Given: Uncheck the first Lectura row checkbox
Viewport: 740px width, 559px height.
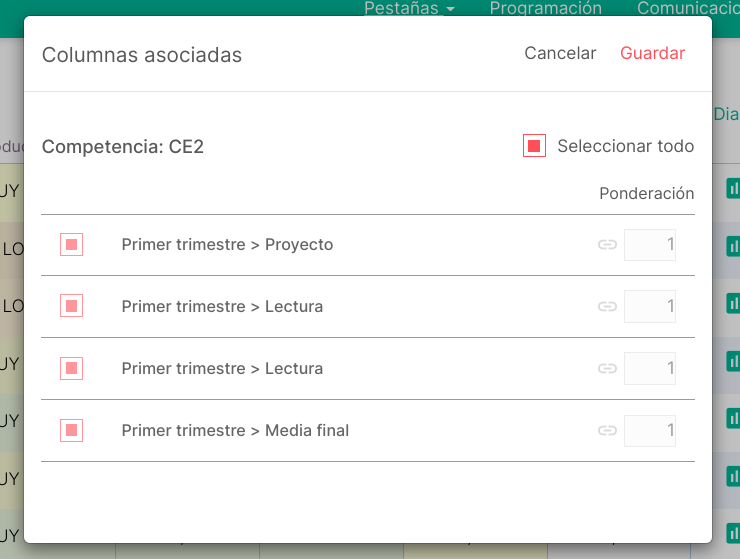Looking at the screenshot, I should tap(71, 306).
